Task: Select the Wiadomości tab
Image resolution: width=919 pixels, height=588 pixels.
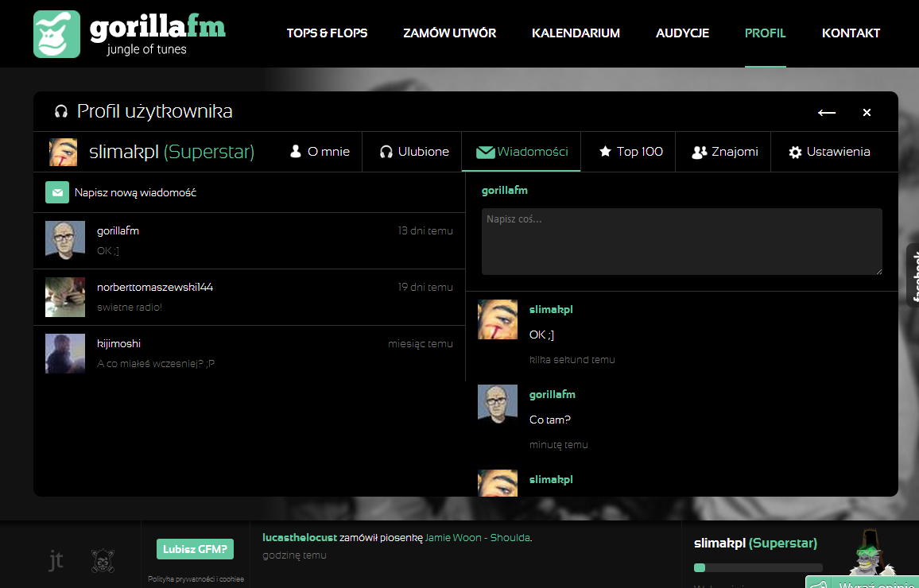Action: click(522, 152)
